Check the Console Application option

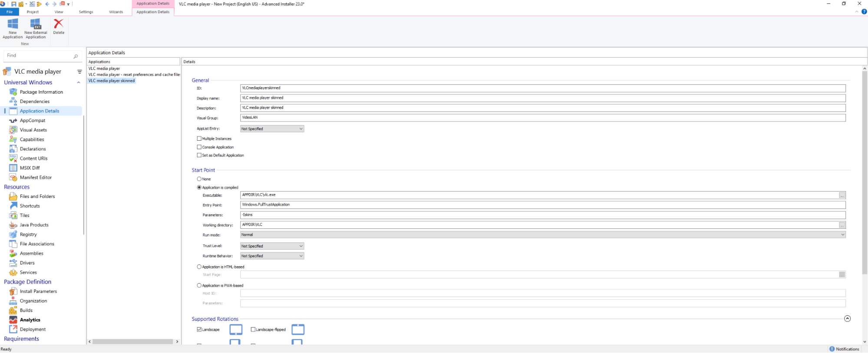point(199,147)
